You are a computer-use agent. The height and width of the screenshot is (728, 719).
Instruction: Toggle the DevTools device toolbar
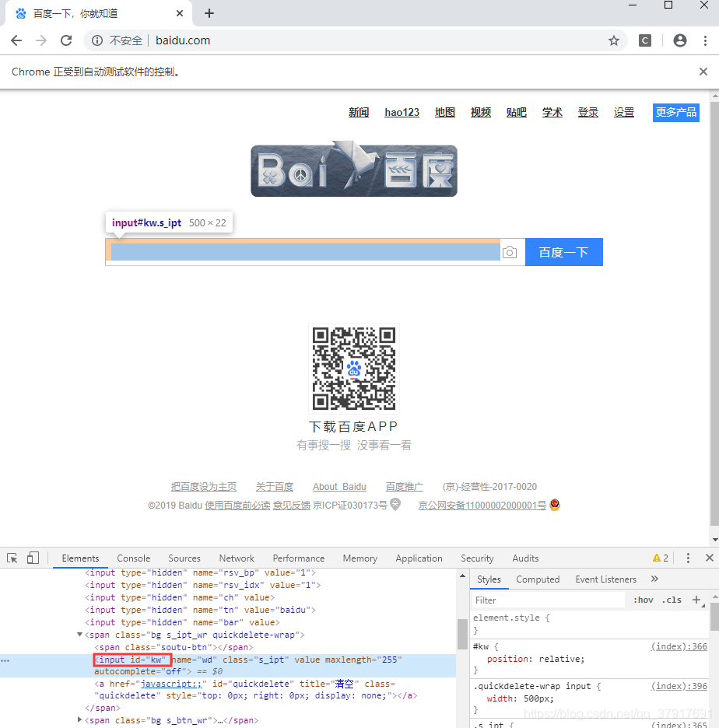coord(33,558)
